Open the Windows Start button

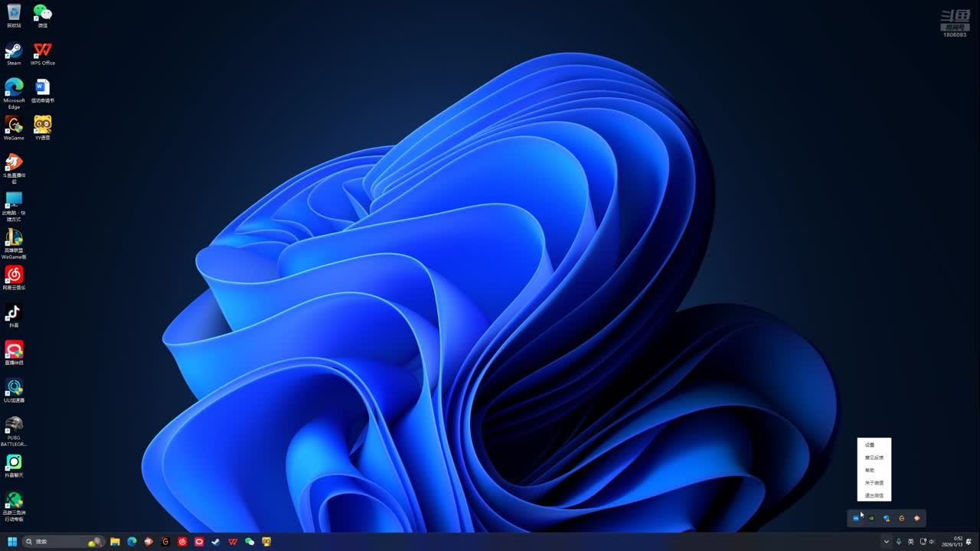point(12,542)
